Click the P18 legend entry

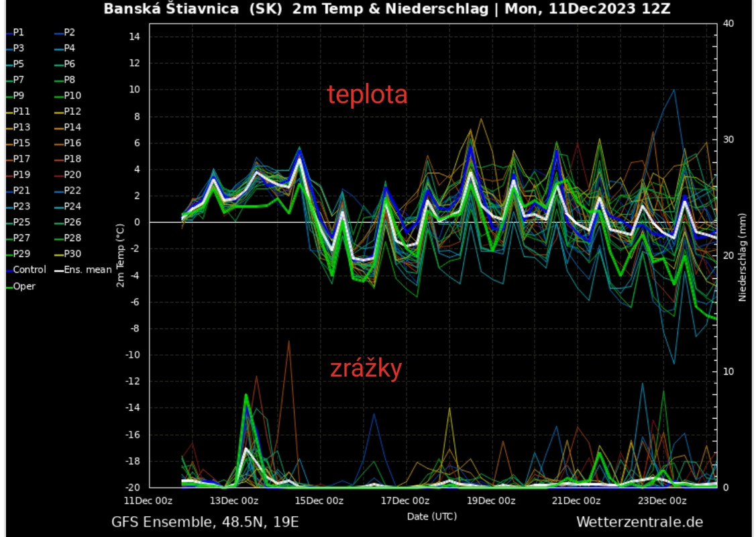(68, 158)
